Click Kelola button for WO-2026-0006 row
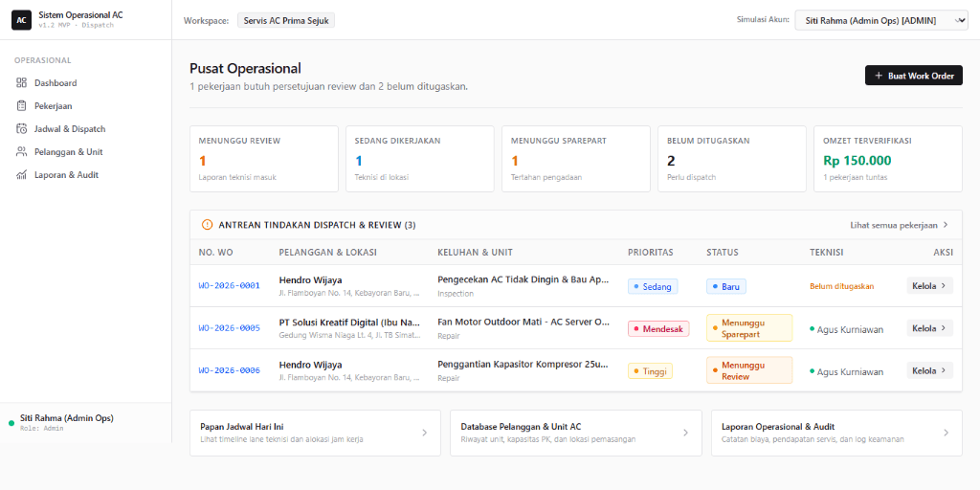The height and width of the screenshot is (490, 980). [930, 370]
